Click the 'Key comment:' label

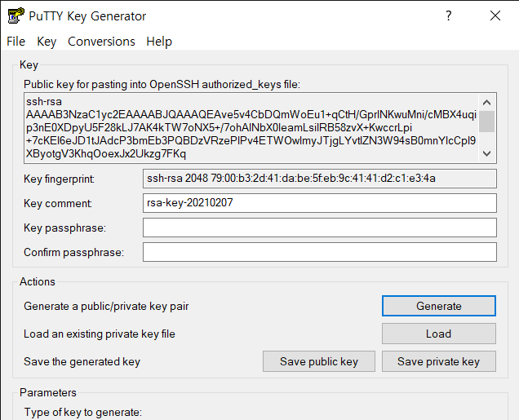point(58,203)
